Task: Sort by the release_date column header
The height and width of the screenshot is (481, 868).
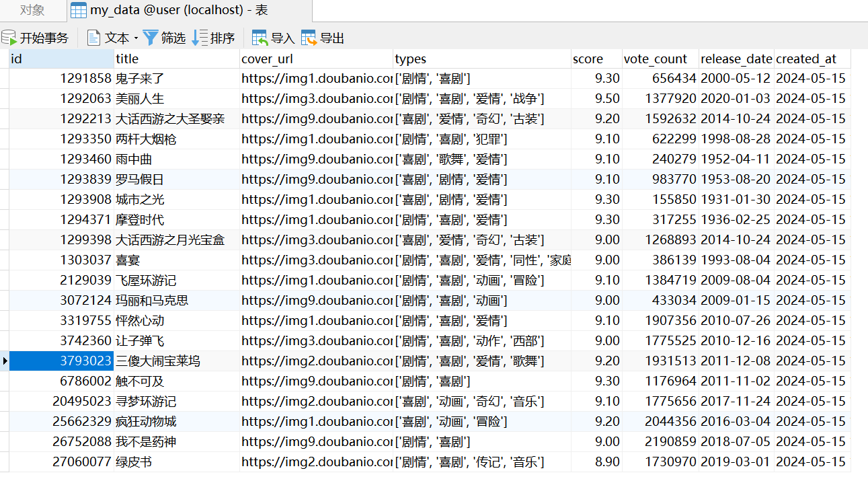Action: pyautogui.click(x=736, y=59)
